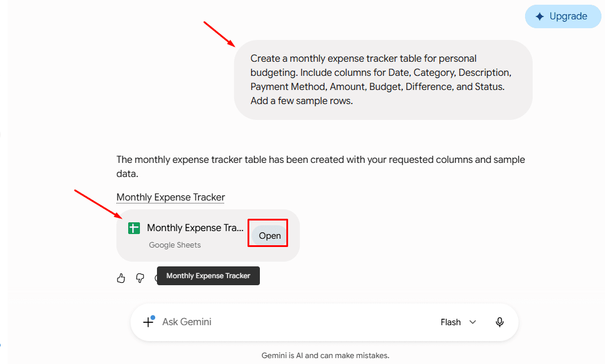The image size is (605, 364).
Task: Click the underlined Monthly Expense Tracker link
Action: [171, 197]
